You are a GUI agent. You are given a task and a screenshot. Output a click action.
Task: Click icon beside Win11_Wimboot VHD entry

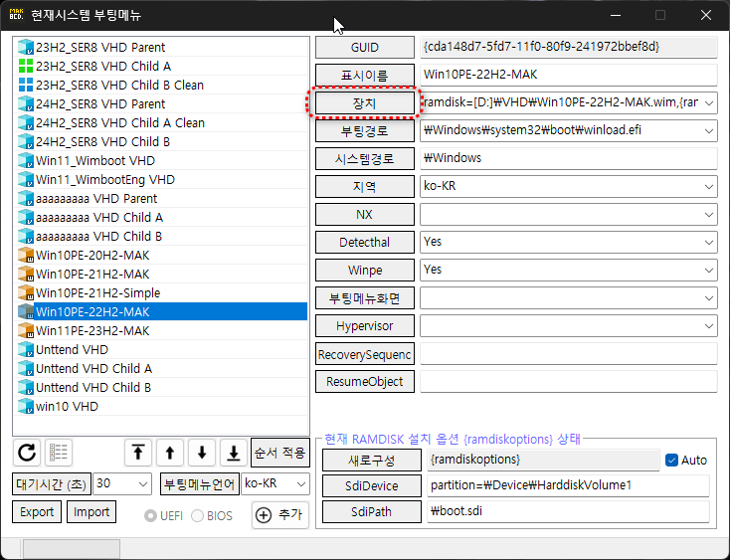[x=26, y=160]
